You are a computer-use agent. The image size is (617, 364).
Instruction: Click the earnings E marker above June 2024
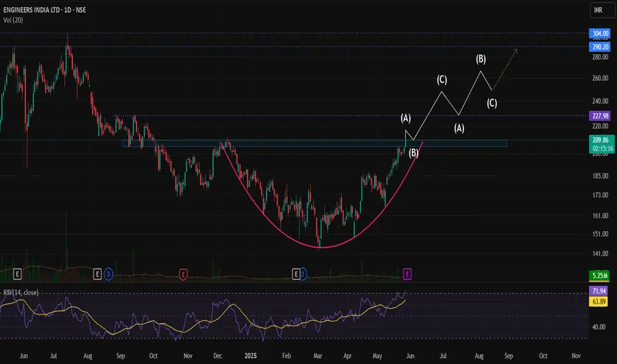click(17, 274)
